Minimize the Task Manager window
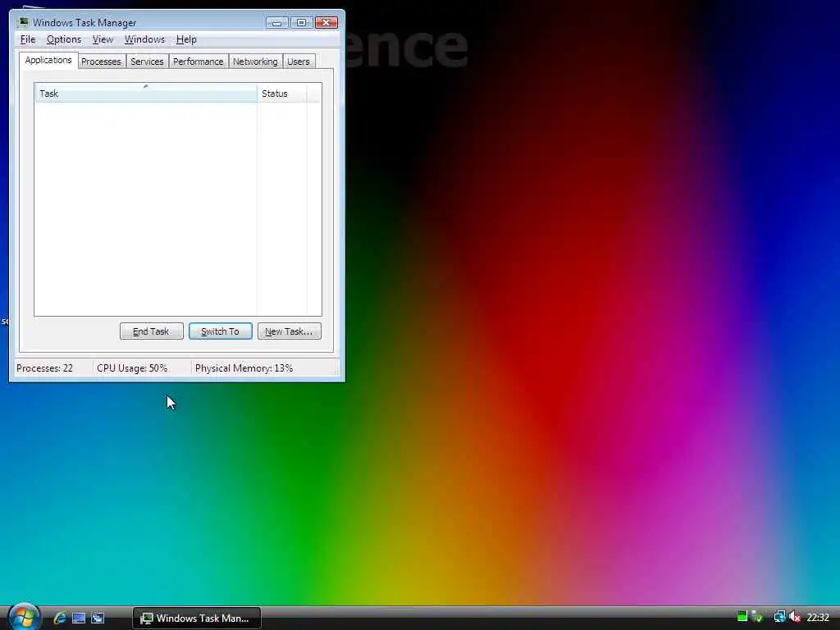This screenshot has width=840, height=630. click(x=277, y=22)
